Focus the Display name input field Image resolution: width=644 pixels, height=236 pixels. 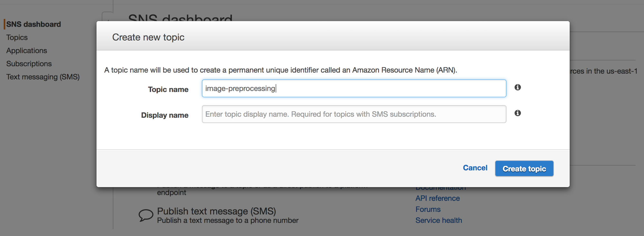click(354, 114)
